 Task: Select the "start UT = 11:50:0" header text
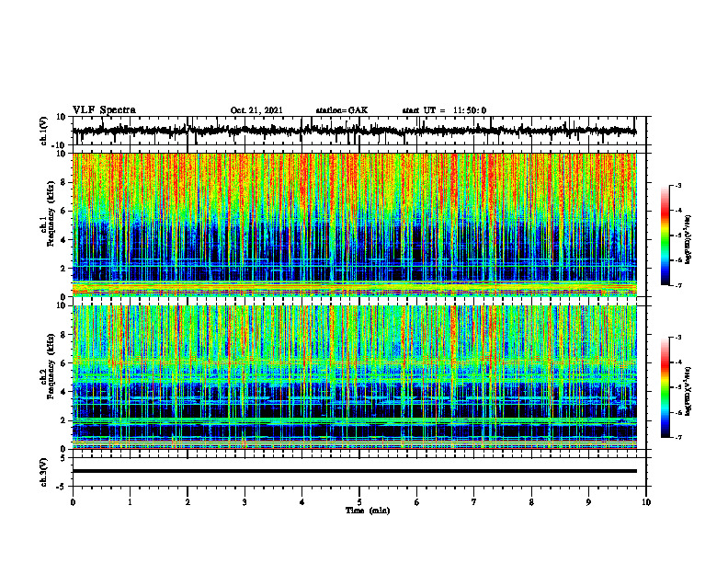(444, 110)
